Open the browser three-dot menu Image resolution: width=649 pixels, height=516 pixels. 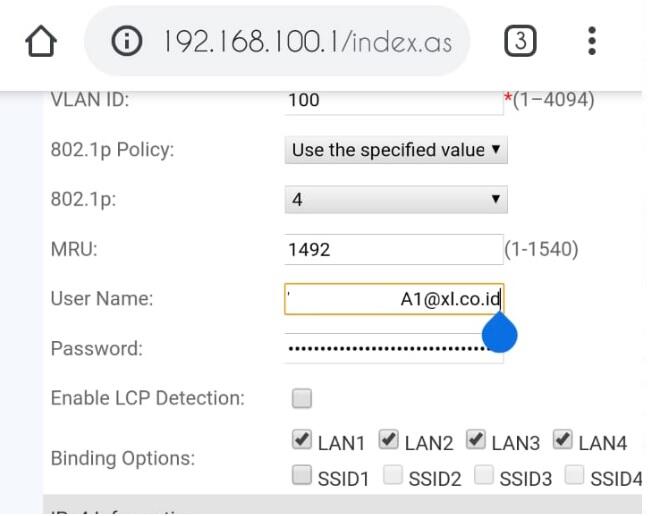point(592,41)
